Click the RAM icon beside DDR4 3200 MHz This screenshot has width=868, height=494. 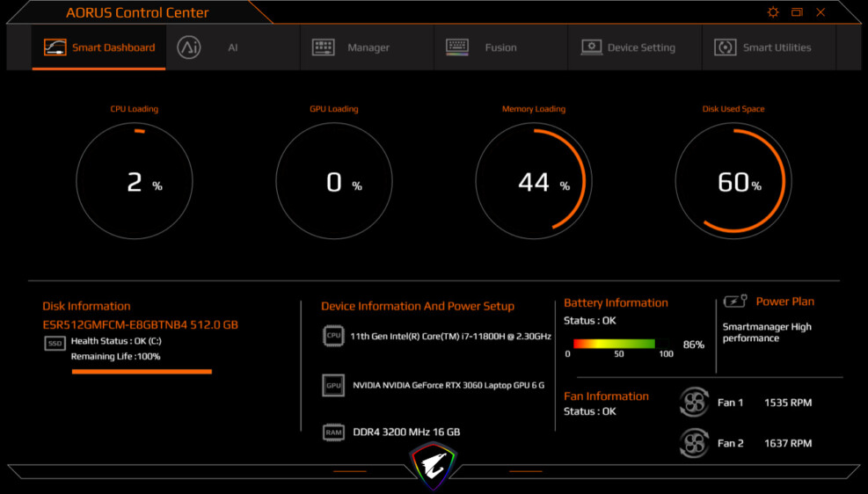coord(333,432)
